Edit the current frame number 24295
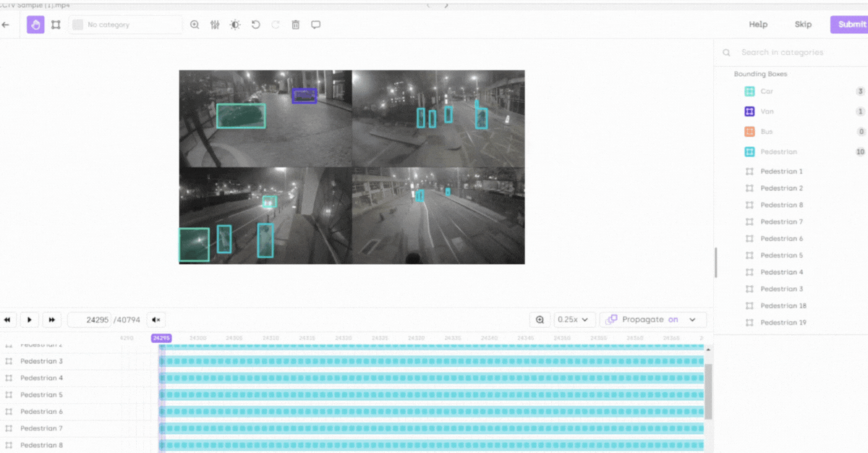 point(97,320)
